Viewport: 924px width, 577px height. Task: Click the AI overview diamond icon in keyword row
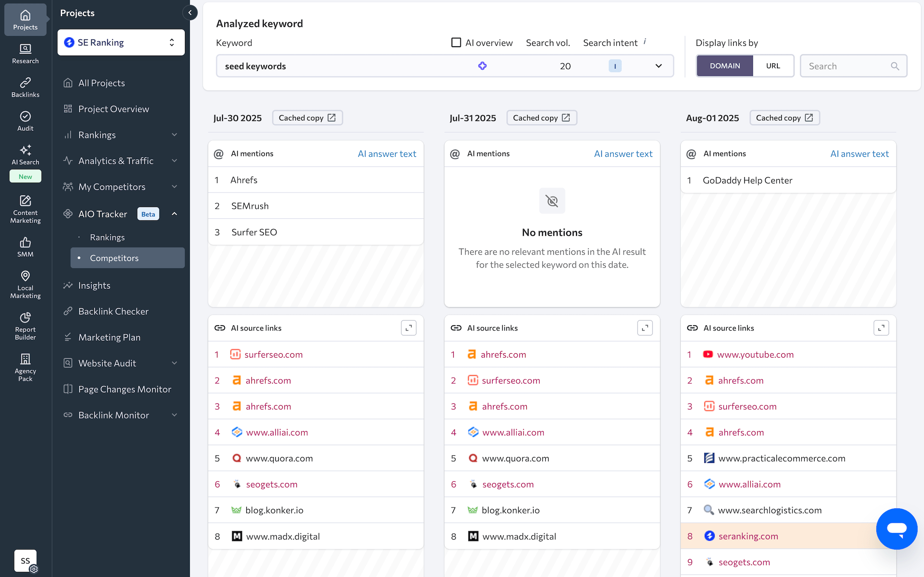point(483,66)
